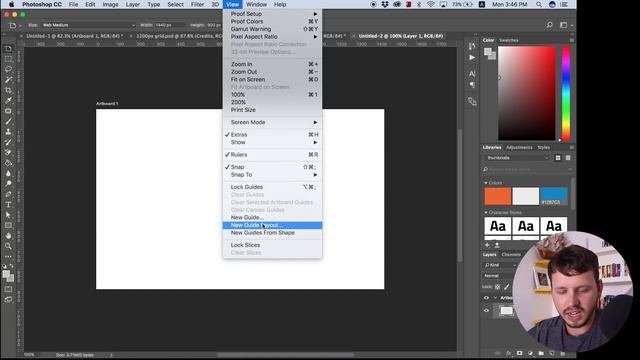Click the add content plus icon in Libraries

click(487, 245)
